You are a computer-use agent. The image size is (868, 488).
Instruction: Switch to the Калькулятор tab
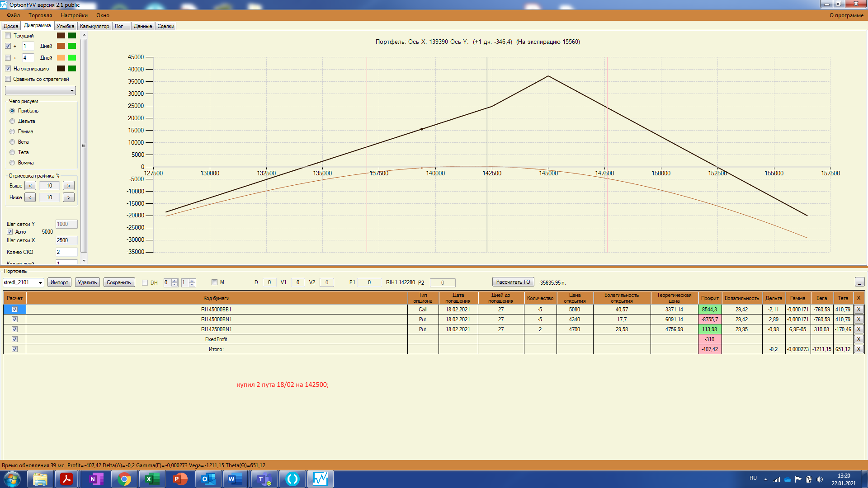[94, 26]
